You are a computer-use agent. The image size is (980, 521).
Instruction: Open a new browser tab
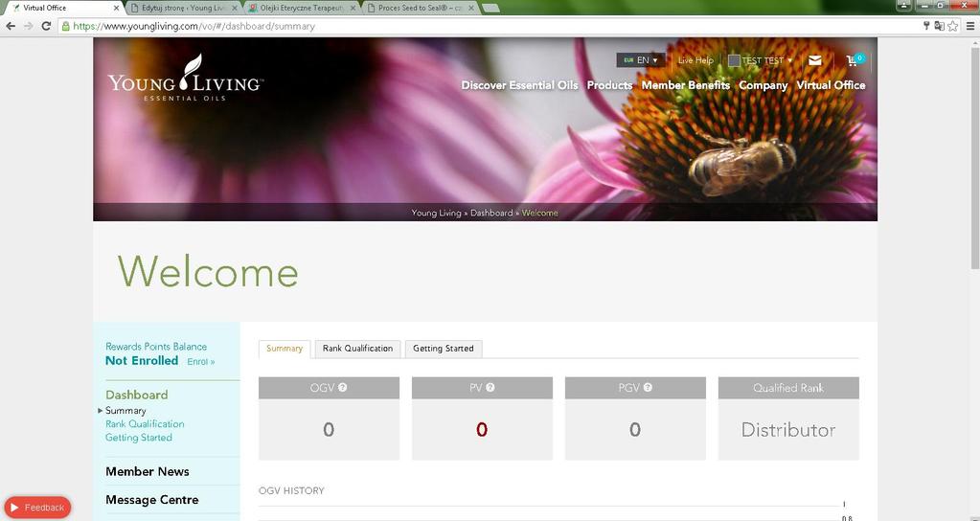pyautogui.click(x=491, y=8)
